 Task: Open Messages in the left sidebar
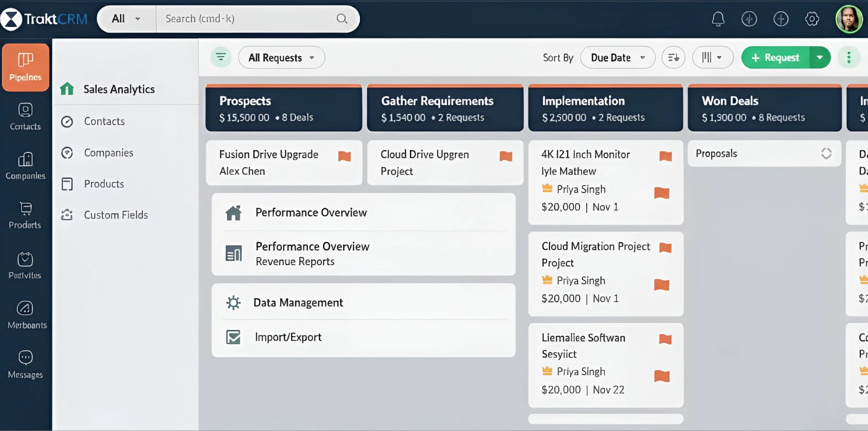[25, 364]
